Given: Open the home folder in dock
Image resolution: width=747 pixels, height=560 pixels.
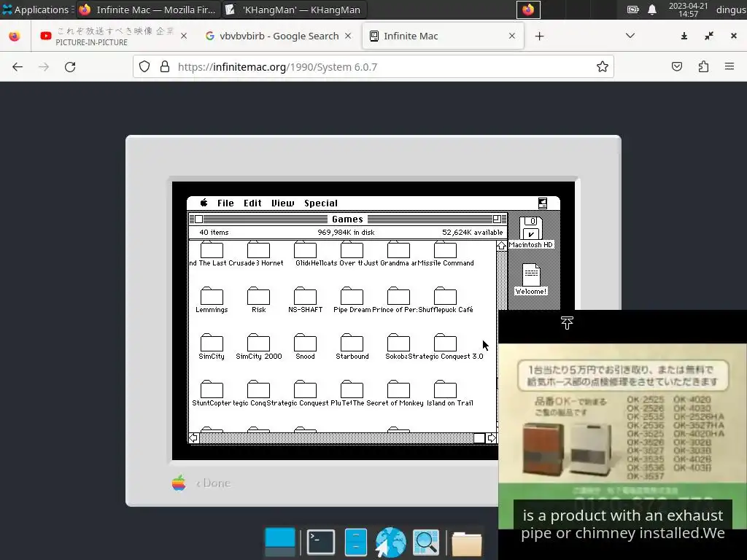Looking at the screenshot, I should click(x=466, y=542).
